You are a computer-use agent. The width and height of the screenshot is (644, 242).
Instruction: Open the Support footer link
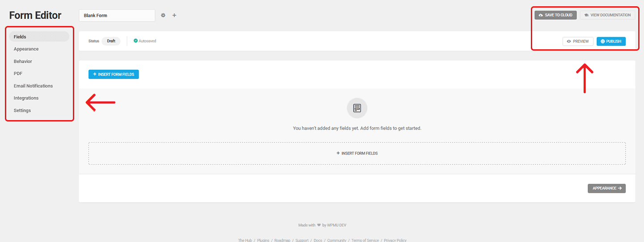302,240
